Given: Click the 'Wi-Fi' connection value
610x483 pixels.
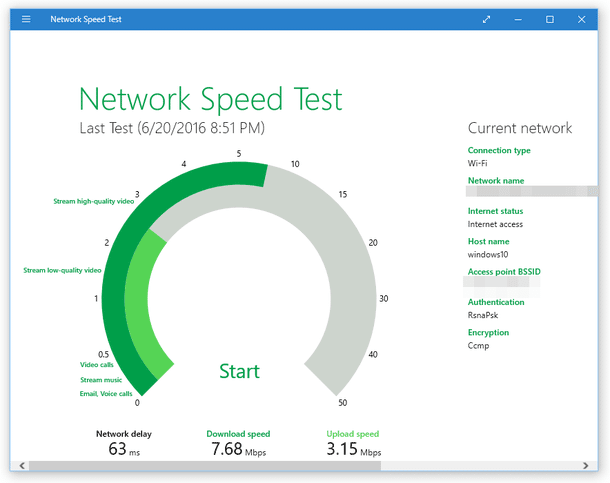Looking at the screenshot, I should (x=477, y=163).
